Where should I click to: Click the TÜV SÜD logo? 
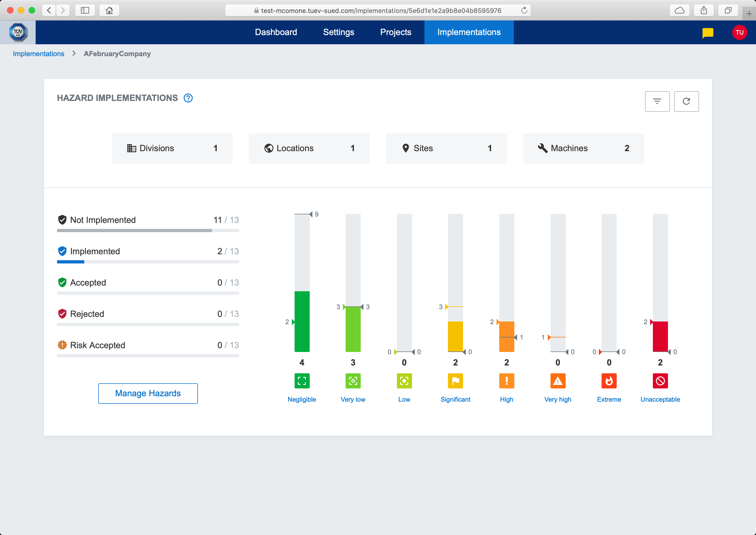(18, 32)
